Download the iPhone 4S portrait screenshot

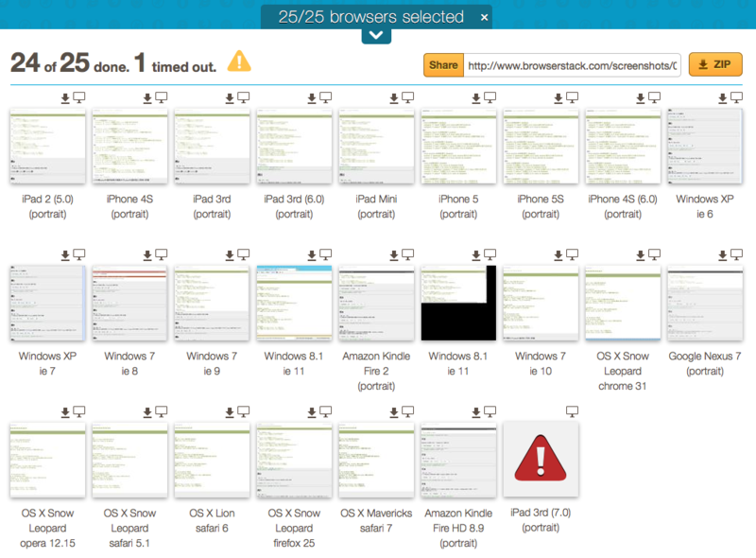click(147, 98)
